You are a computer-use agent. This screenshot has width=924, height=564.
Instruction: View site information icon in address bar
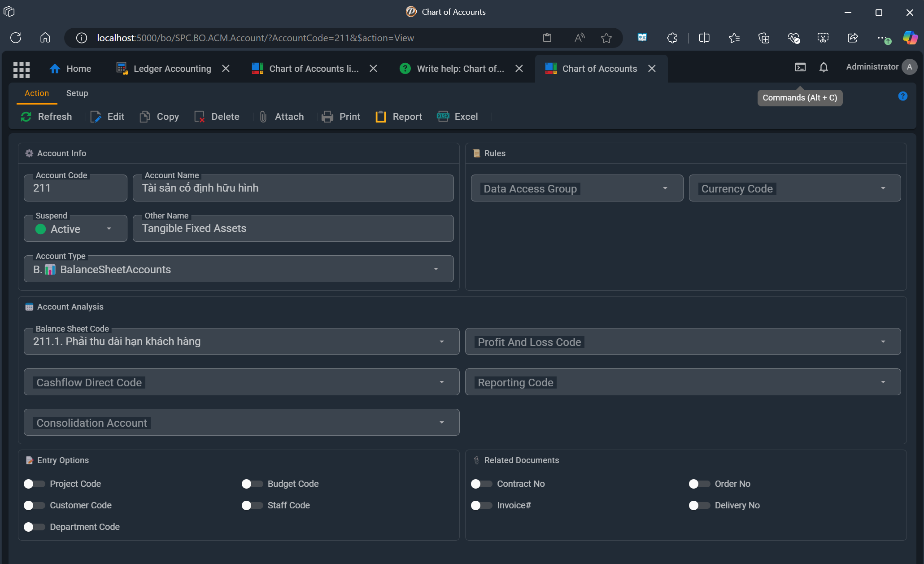click(82, 38)
